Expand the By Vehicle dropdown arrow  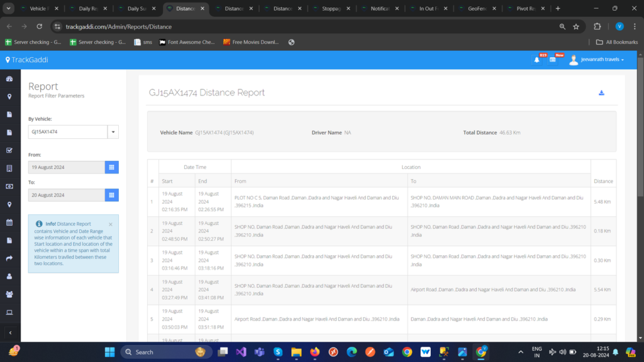[x=113, y=132]
